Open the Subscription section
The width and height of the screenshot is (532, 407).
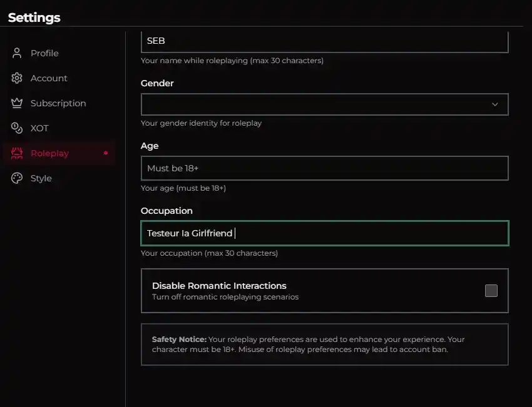[58, 103]
